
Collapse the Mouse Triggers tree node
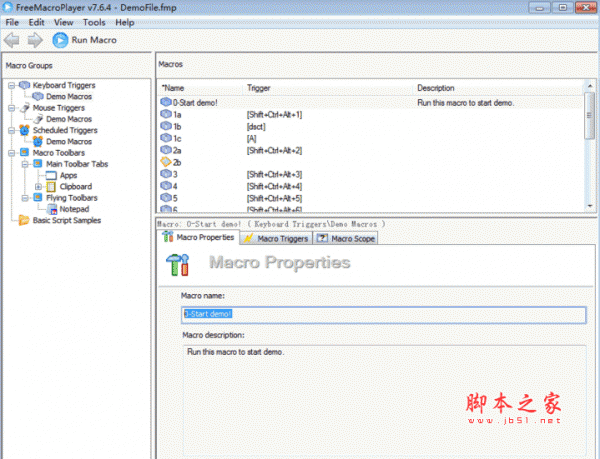11,108
